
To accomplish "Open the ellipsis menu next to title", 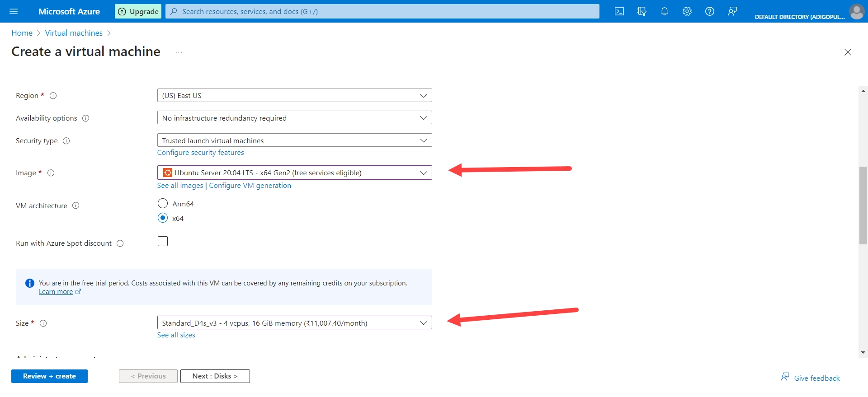I will tap(179, 52).
